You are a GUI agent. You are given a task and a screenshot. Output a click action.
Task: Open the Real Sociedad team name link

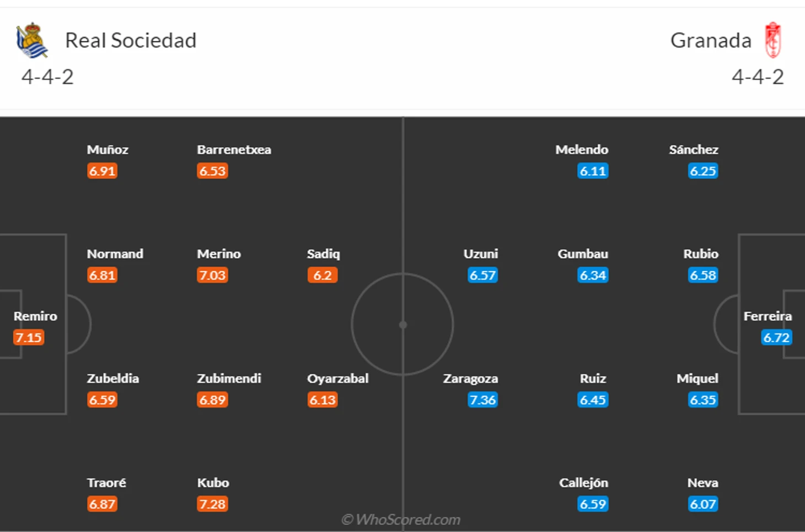click(x=131, y=40)
